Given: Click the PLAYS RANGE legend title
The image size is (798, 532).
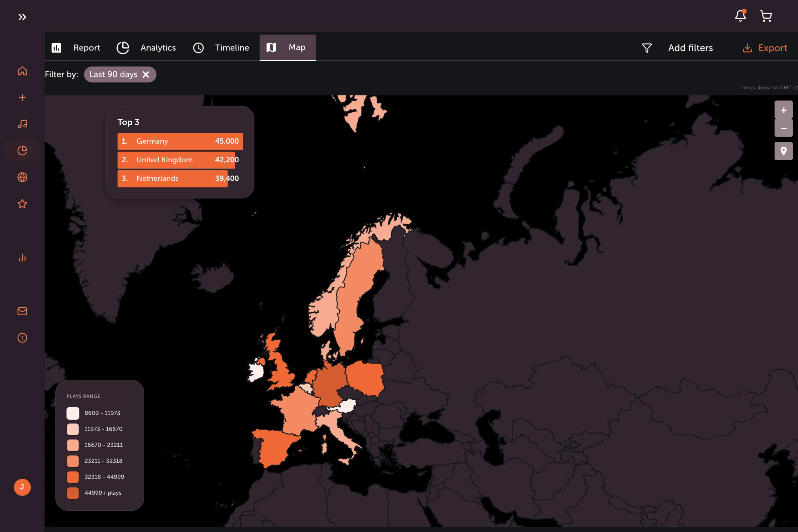Looking at the screenshot, I should pos(83,396).
